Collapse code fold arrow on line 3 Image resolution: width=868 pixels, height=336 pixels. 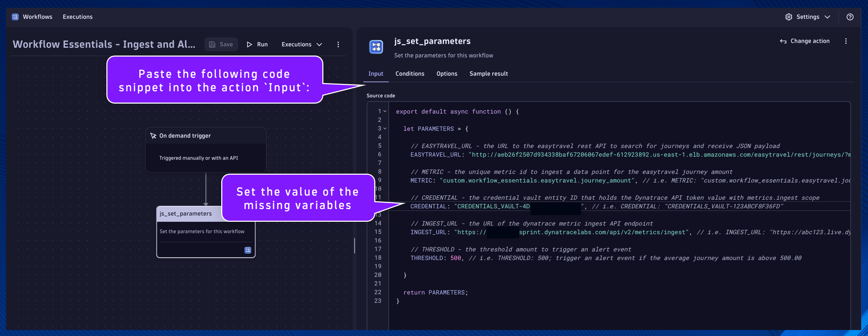[x=385, y=129]
